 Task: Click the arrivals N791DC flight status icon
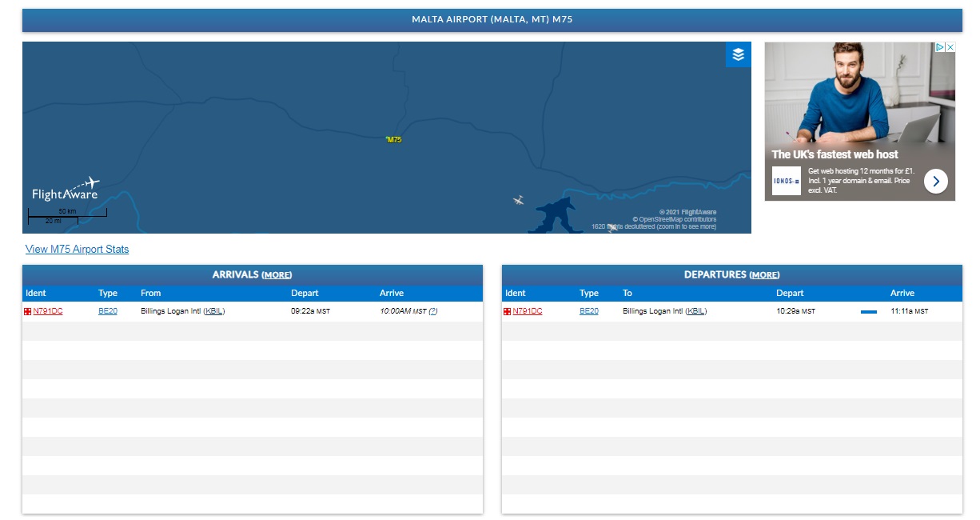click(x=28, y=311)
